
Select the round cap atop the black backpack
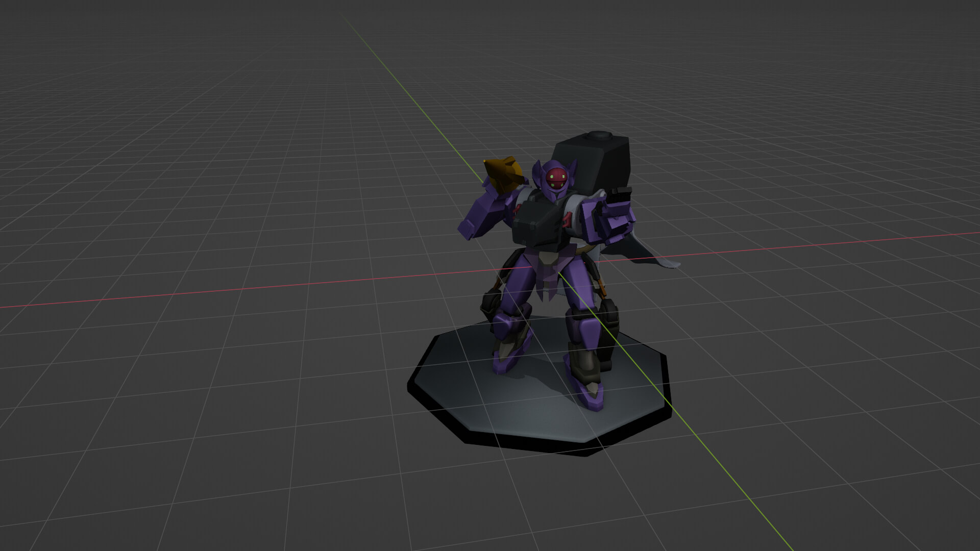599,136
